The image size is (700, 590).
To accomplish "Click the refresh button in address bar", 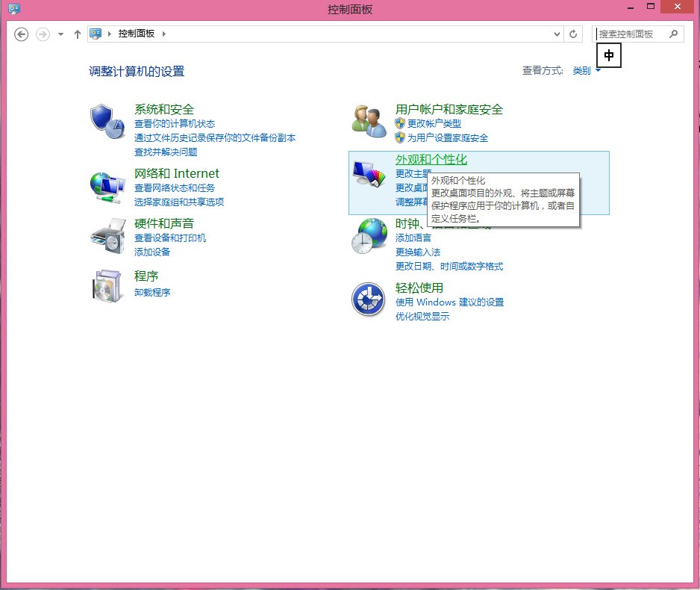I will tap(573, 34).
